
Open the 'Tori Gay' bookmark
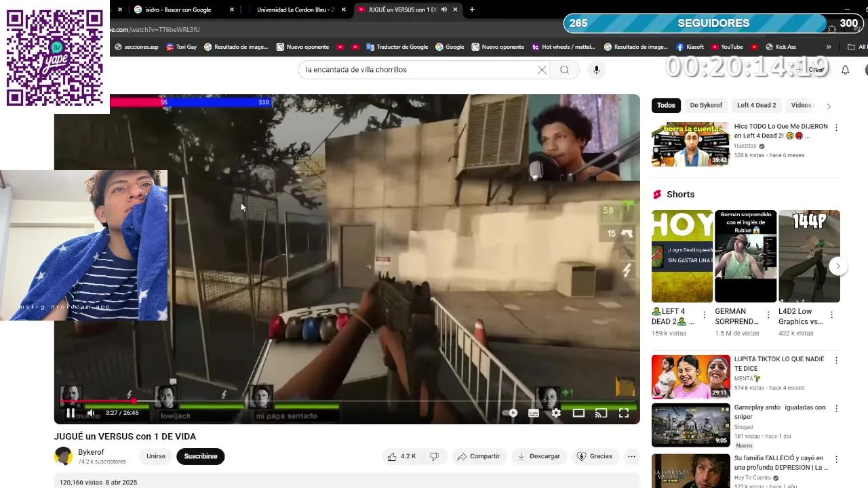181,47
